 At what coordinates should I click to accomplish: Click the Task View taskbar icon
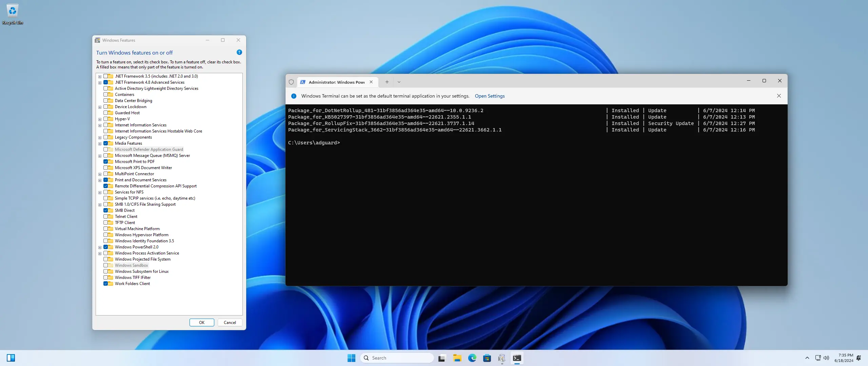point(441,358)
